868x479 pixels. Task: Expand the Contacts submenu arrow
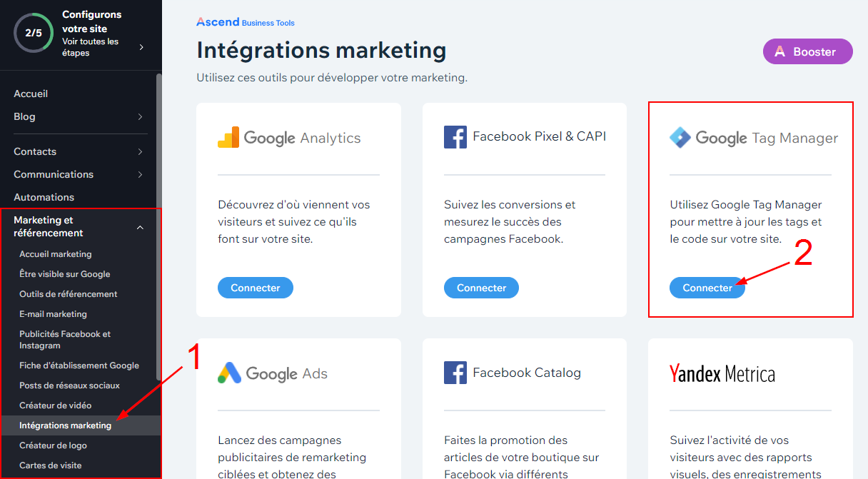(140, 152)
